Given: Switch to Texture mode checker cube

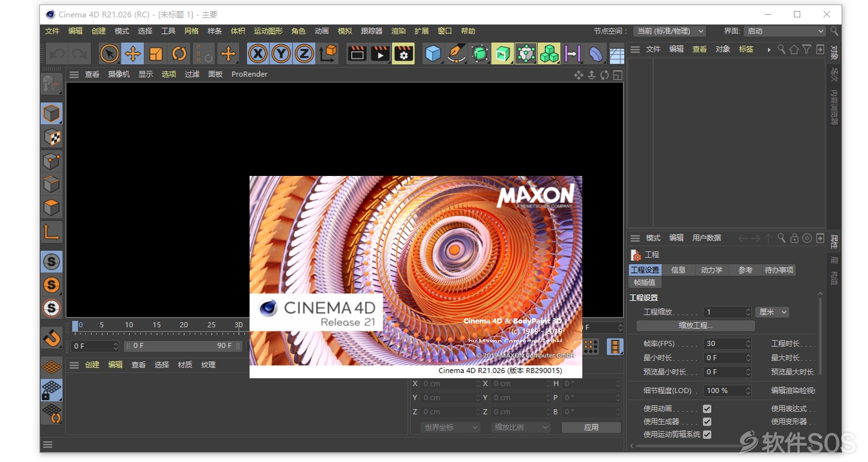Looking at the screenshot, I should click(x=52, y=137).
